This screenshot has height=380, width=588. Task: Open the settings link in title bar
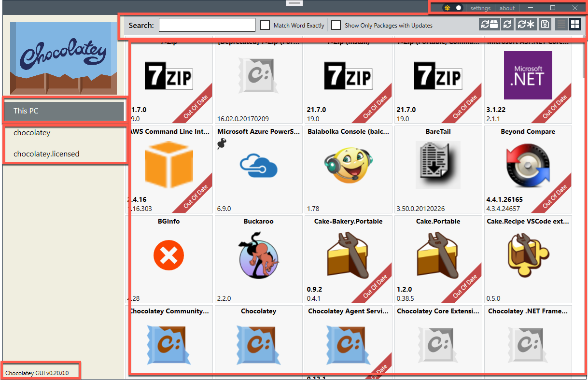pyautogui.click(x=480, y=8)
